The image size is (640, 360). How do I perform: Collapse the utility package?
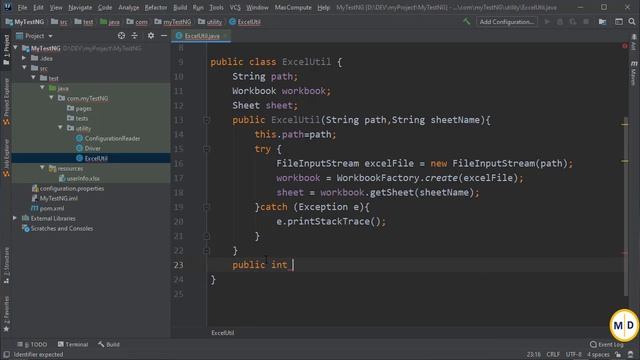60,128
